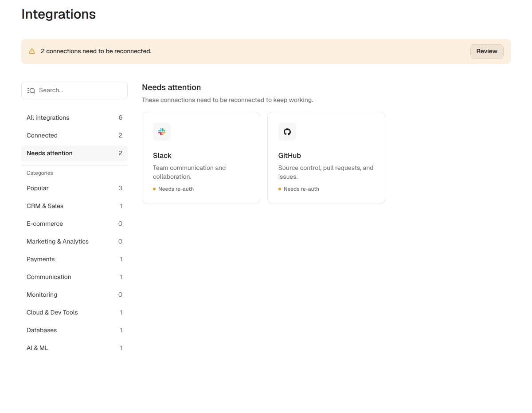Select the E-commerce category

(x=74, y=224)
